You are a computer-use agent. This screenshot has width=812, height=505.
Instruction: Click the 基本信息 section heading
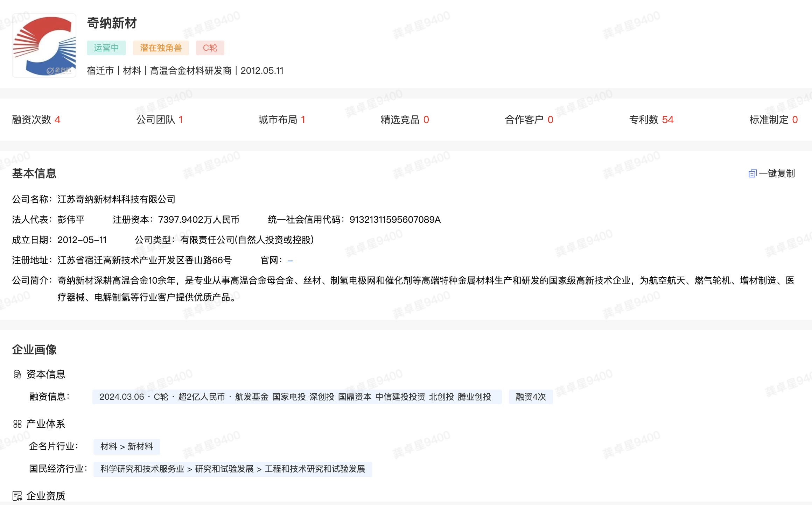tap(34, 173)
